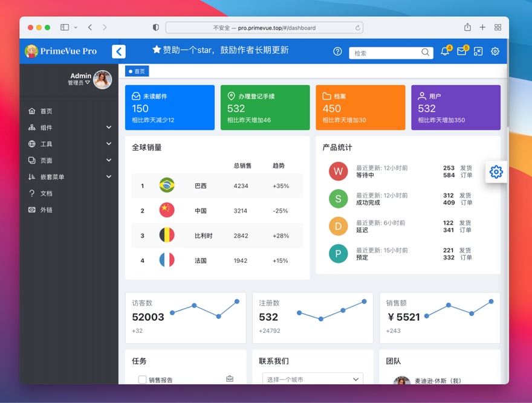The height and width of the screenshot is (403, 532).
Task: Toggle fullscreen with the expand icon
Action: pos(478,52)
